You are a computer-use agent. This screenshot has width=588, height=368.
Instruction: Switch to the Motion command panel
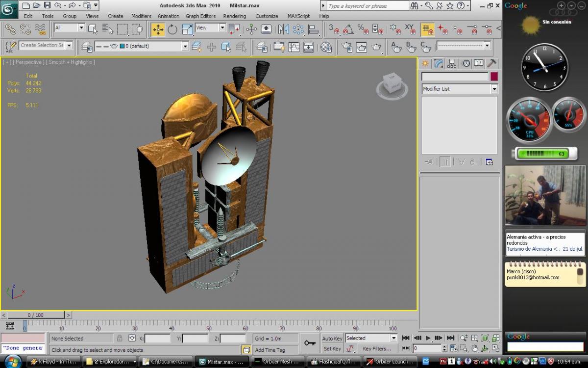465,63
